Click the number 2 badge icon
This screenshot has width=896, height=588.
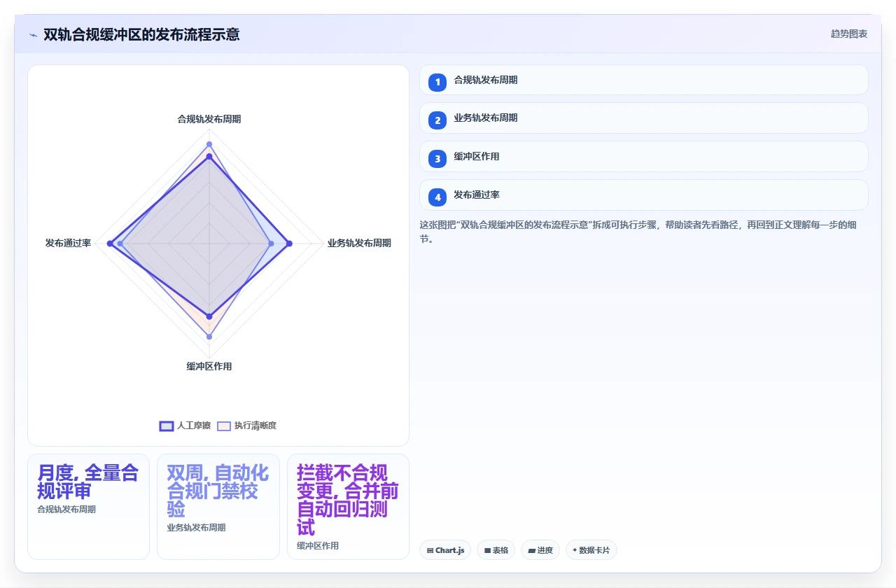tap(437, 120)
